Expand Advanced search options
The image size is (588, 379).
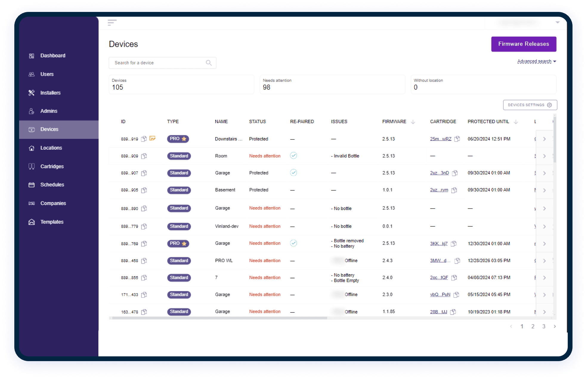coord(536,61)
